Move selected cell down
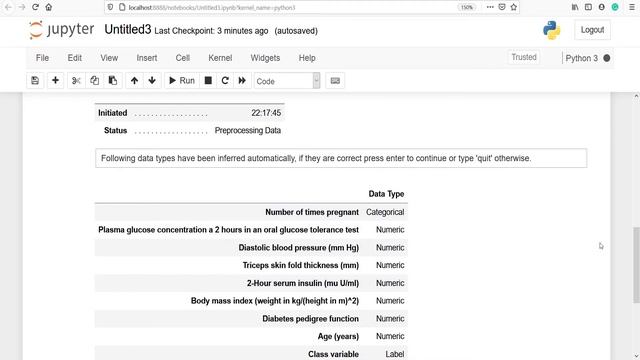Viewport: 640px width, 360px height. 152,81
